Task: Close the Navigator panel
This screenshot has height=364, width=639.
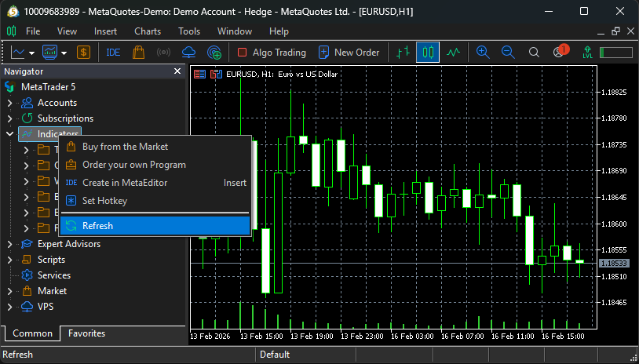Action: point(177,71)
